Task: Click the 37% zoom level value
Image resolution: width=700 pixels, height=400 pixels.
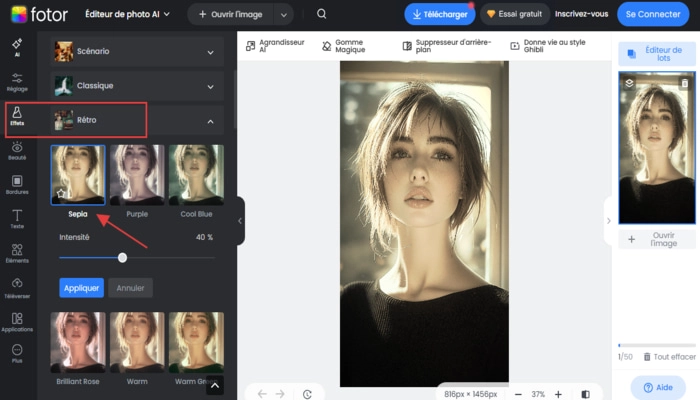Action: coord(538,394)
